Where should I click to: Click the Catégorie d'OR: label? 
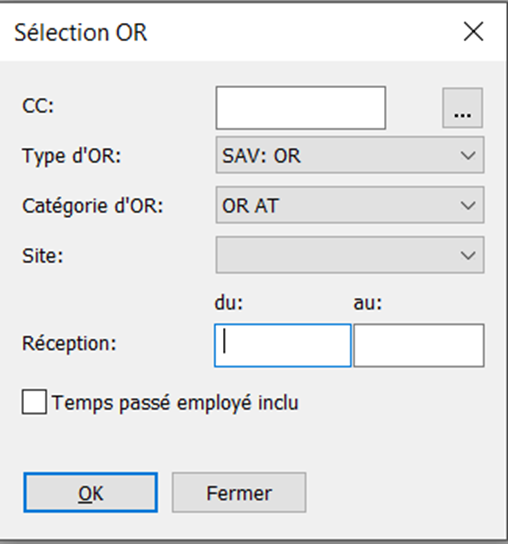pos(93,206)
